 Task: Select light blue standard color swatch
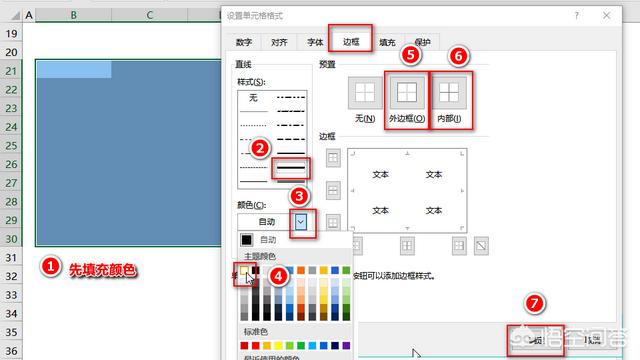click(312, 346)
